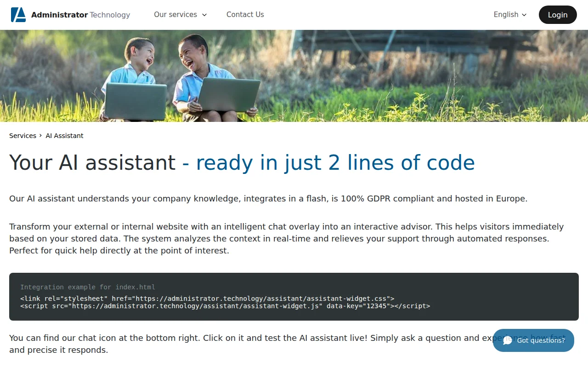588x368 pixels.
Task: Click the Administrator Technology brand name
Action: click(x=80, y=15)
